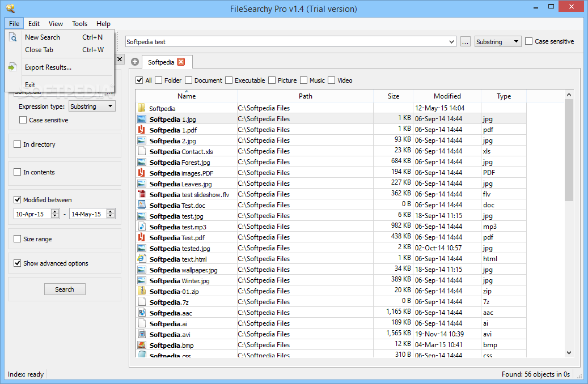Click the FileSearchy app icon in title bar
588x384 pixels.
11,8
